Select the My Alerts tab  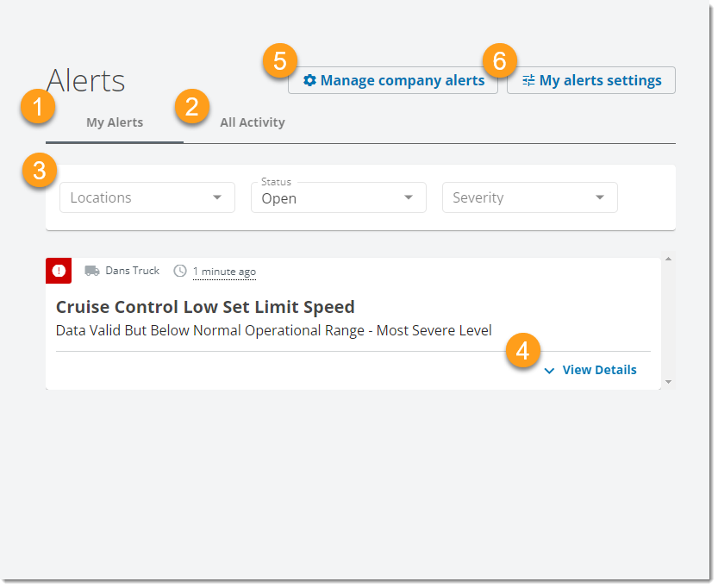click(114, 122)
